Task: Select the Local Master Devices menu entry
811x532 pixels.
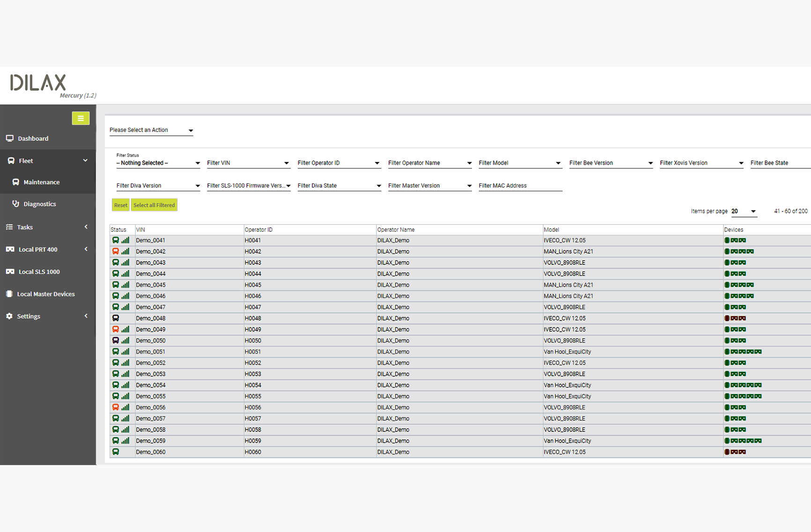Action: [x=45, y=294]
